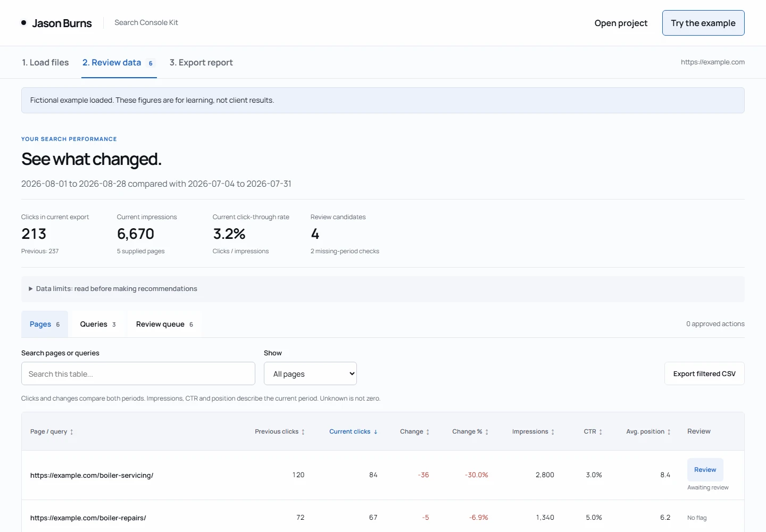Click the 213 clicks value
The height and width of the screenshot is (532, 766).
34,234
